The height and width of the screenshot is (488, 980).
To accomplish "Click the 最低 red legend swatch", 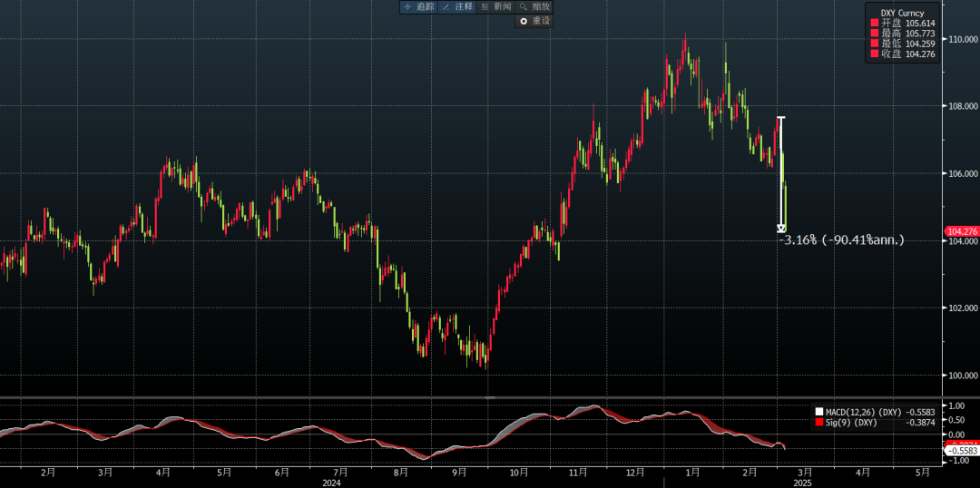I will [x=874, y=44].
